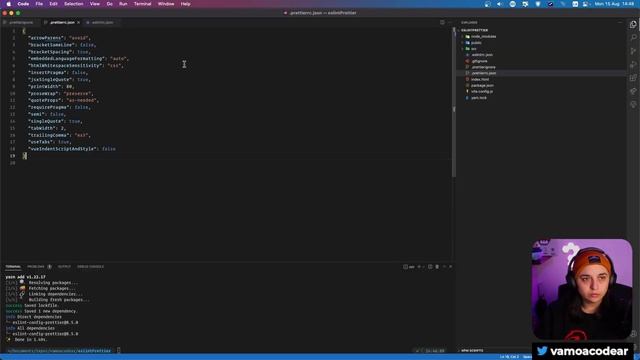Open the Search view in activity bar

(633, 38)
